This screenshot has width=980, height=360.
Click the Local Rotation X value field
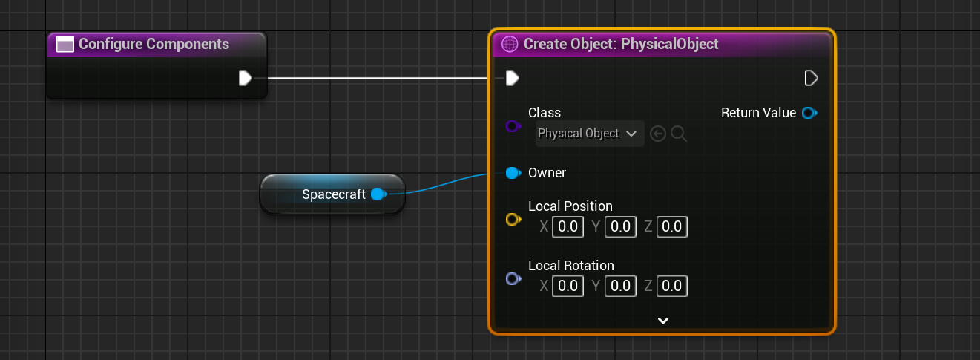coord(568,286)
